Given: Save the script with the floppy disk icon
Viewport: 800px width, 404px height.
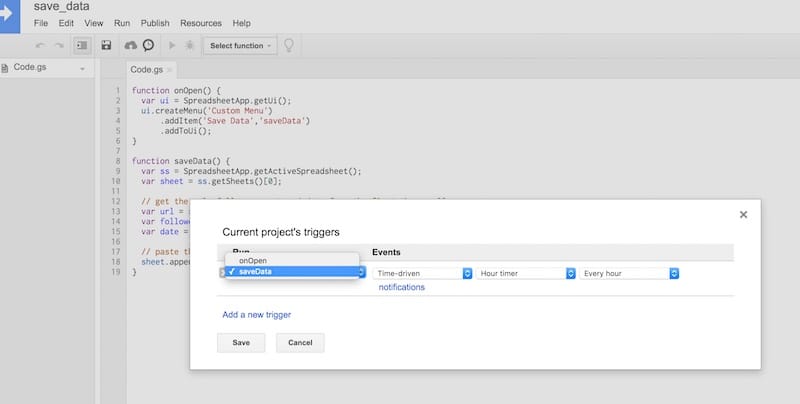Looking at the screenshot, I should click(x=106, y=45).
